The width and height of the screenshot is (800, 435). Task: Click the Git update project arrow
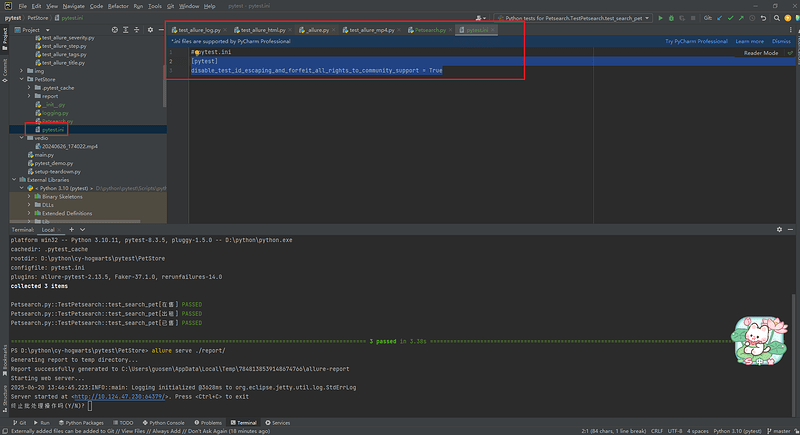click(x=719, y=18)
